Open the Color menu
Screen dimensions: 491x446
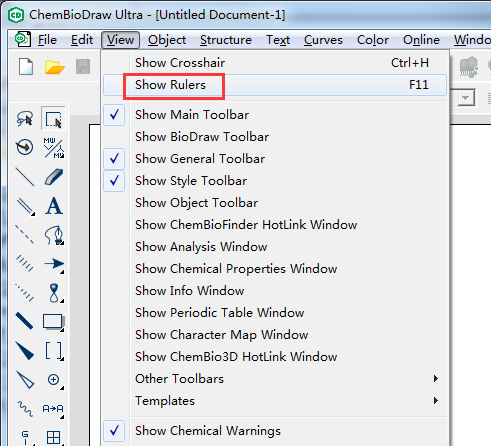coord(373,40)
